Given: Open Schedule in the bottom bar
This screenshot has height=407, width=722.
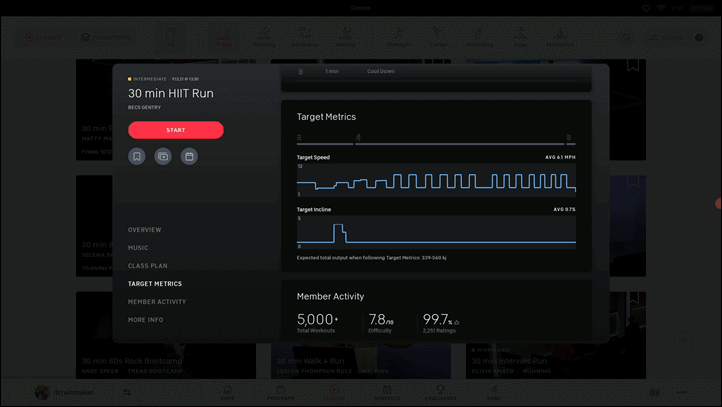Looking at the screenshot, I should 387,393.
